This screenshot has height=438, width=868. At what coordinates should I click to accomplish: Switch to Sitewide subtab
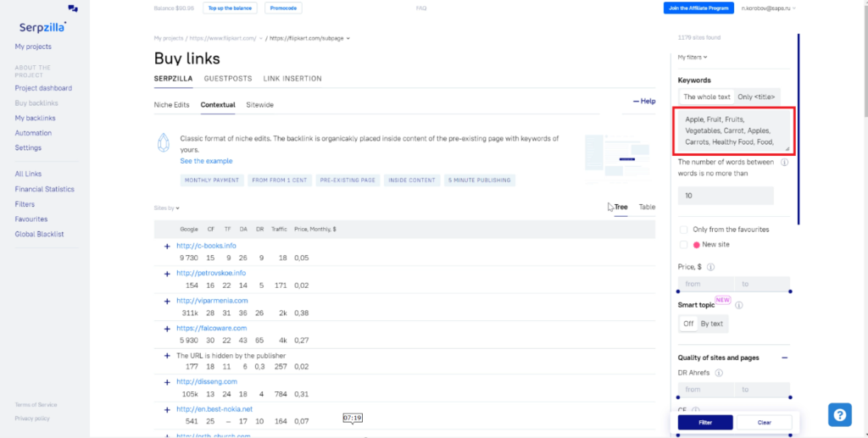(x=259, y=105)
